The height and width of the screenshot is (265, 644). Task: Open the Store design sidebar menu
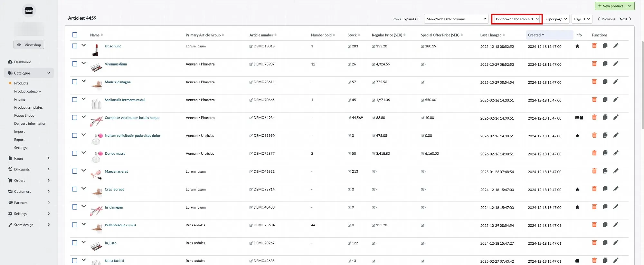pyautogui.click(x=29, y=225)
